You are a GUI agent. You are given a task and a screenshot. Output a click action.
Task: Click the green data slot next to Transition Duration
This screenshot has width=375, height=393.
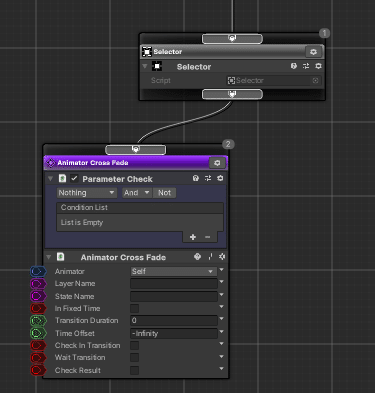pyautogui.click(x=38, y=321)
